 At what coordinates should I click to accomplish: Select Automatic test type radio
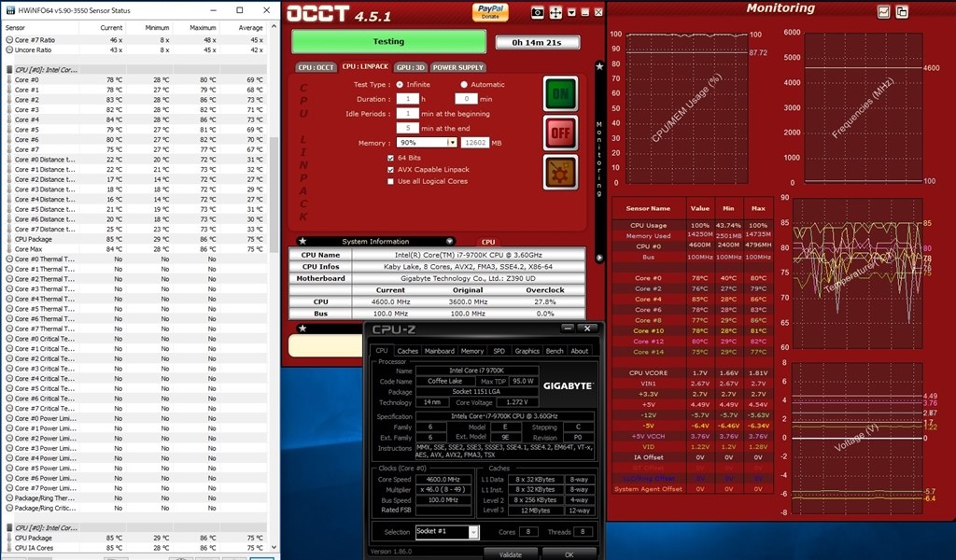464,85
